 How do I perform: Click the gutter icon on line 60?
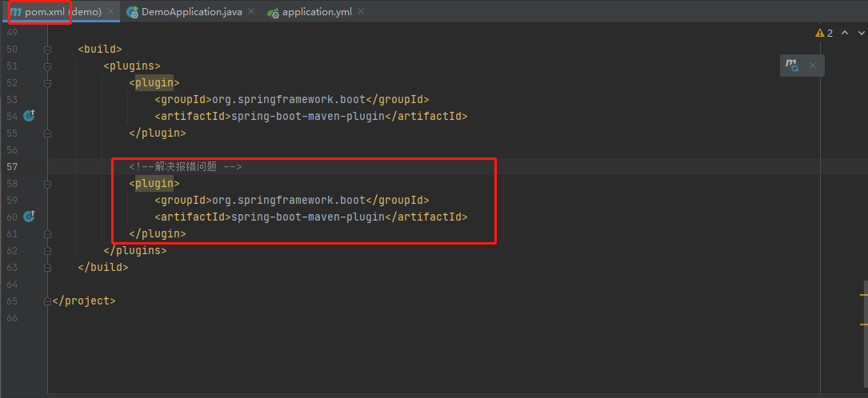click(x=30, y=217)
